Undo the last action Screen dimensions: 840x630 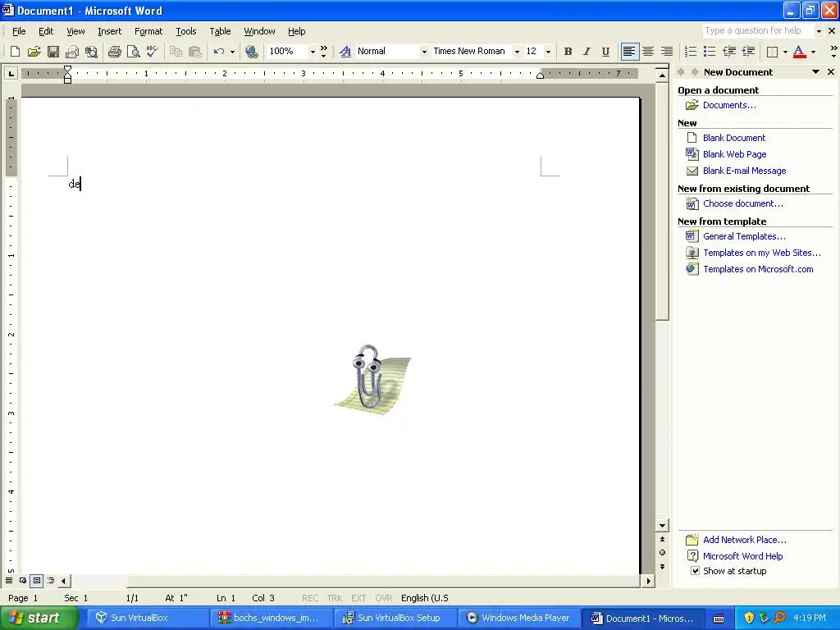[x=218, y=52]
